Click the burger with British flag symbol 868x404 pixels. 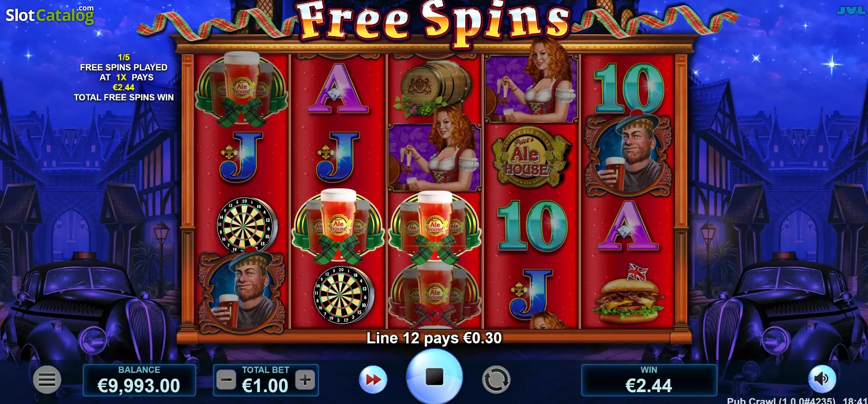628,294
